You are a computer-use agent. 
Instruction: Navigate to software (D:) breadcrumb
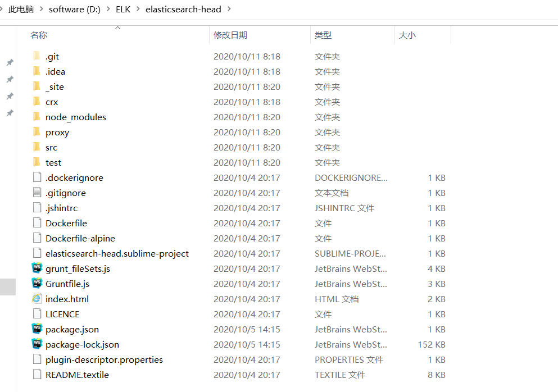click(75, 9)
